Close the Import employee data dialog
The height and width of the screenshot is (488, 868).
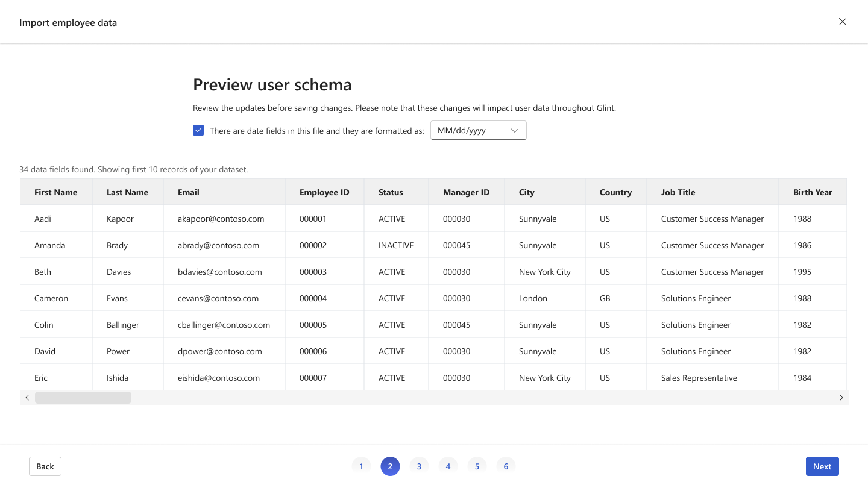[843, 22]
